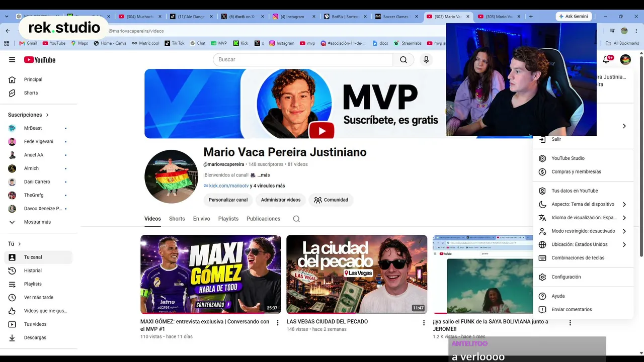
Task: Click the Ask Gemini button
Action: (x=573, y=16)
